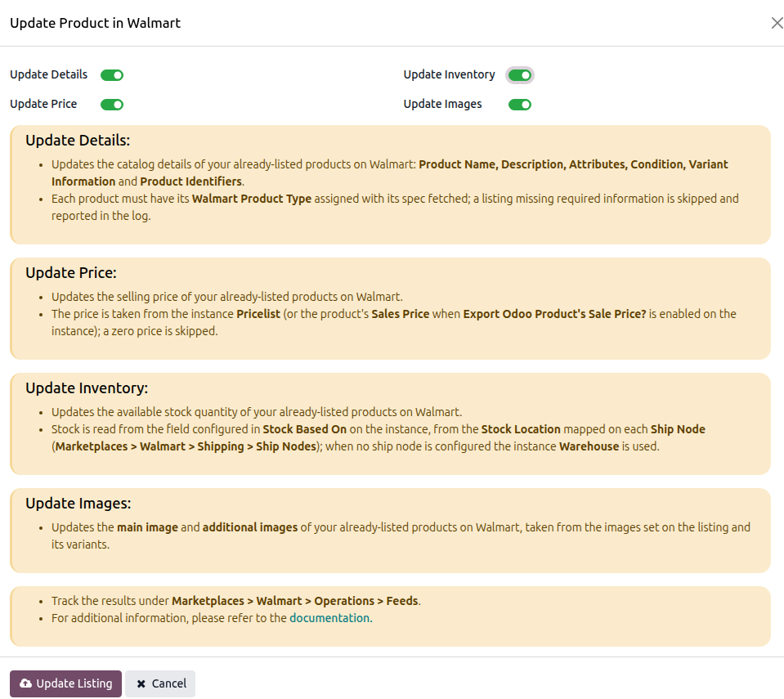
Task: Click the bold 'Walmart Product Type' text
Action: pyautogui.click(x=252, y=199)
